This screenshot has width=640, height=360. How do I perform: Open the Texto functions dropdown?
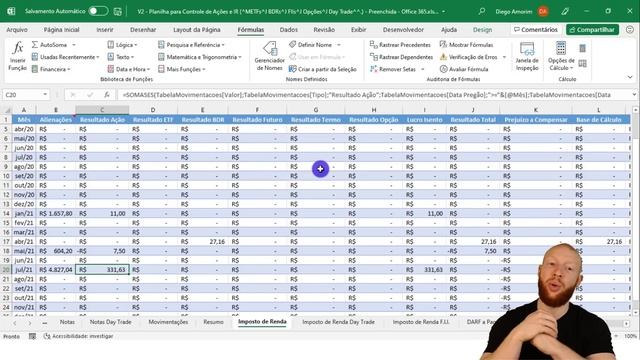tap(121, 57)
